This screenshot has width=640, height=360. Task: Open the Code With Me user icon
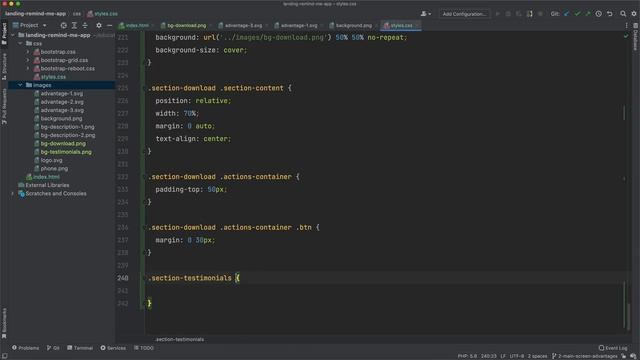pyautogui.click(x=424, y=14)
